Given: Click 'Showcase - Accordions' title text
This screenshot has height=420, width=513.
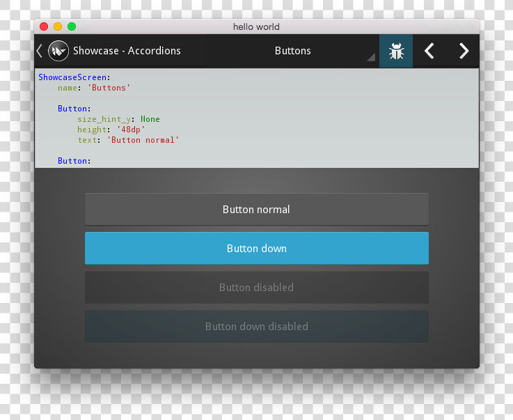Looking at the screenshot, I should 127,51.
